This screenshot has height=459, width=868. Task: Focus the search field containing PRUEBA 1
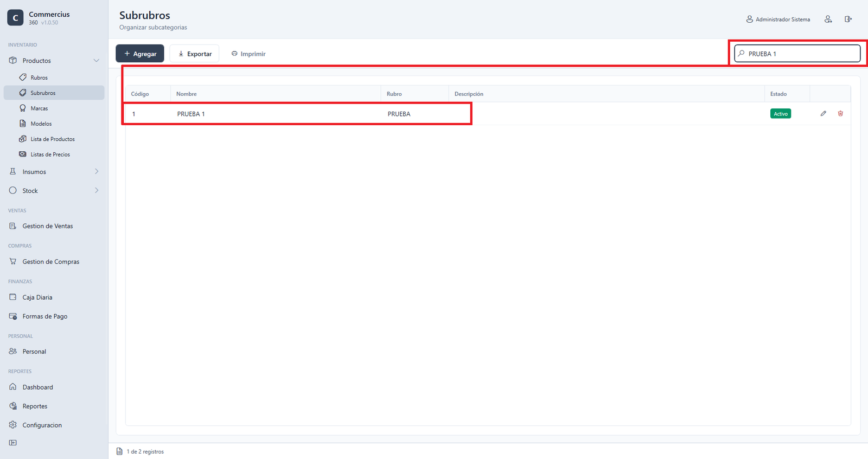[797, 54]
